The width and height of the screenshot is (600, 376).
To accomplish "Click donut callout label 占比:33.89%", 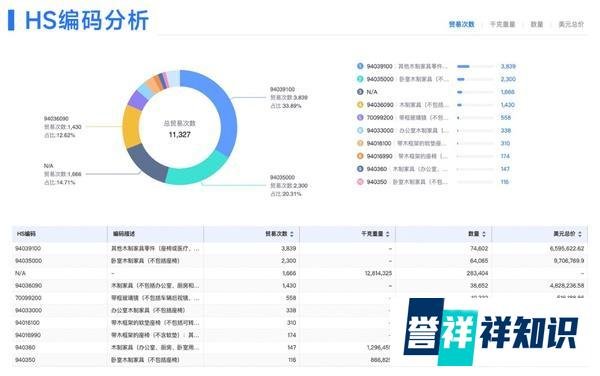I will (x=285, y=106).
